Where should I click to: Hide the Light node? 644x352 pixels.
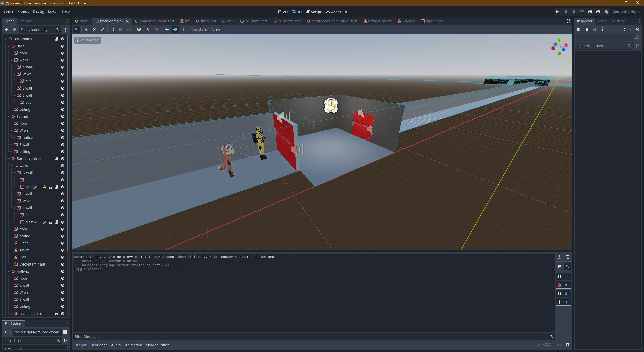click(x=63, y=243)
